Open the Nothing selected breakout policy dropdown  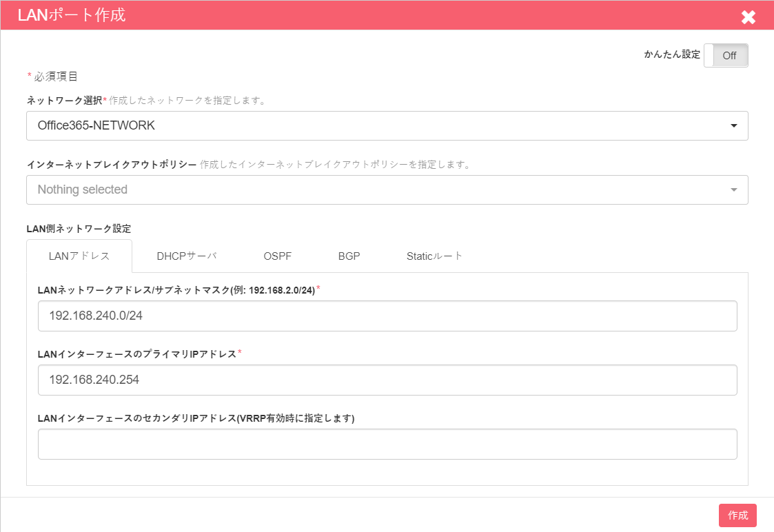pos(386,190)
